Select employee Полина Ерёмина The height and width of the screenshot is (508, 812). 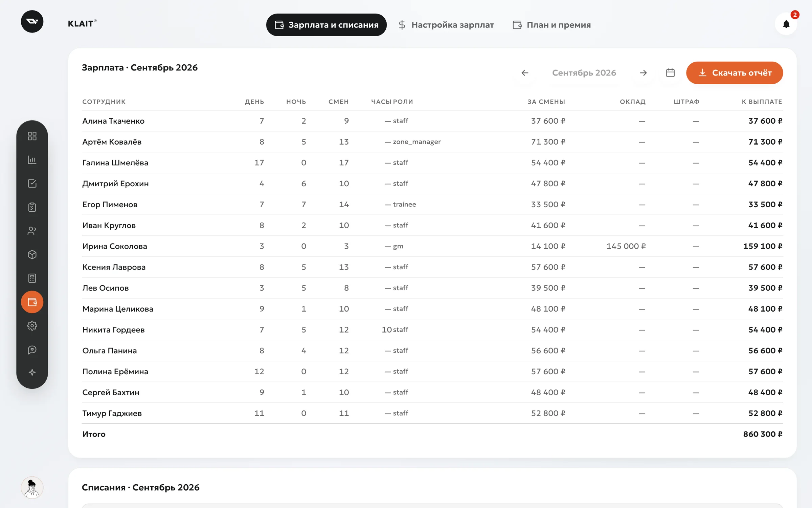click(115, 372)
